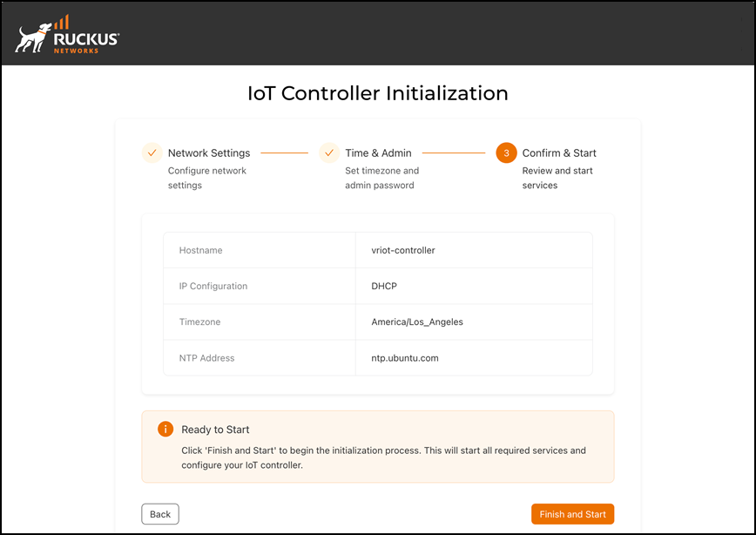Select the Network Settings step label
The width and height of the screenshot is (756, 535).
pos(209,153)
